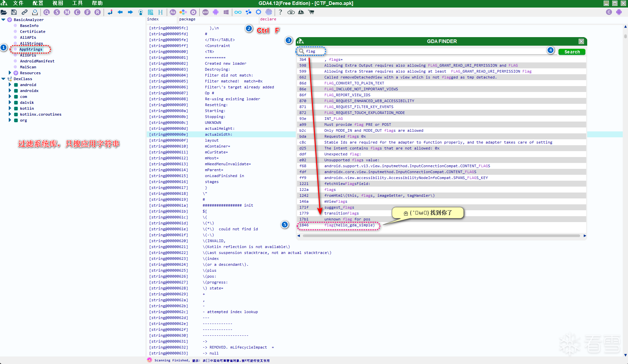Click the chain link toolbar icon

pyautogui.click(x=24, y=12)
